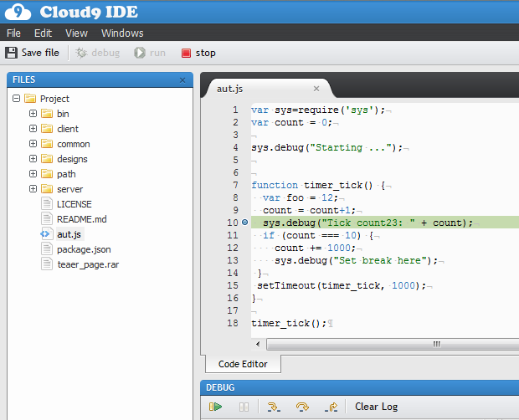Close the FILES panel
Image resolution: width=519 pixels, height=420 pixels.
pos(182,79)
